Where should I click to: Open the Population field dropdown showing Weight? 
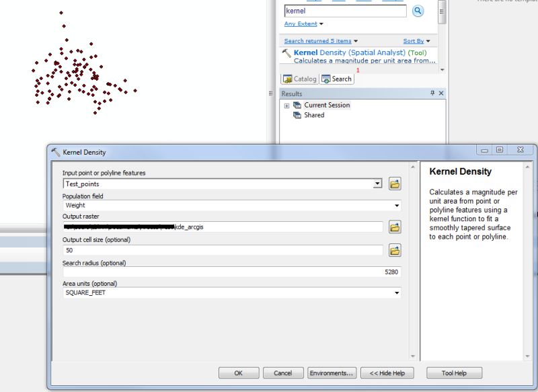397,205
